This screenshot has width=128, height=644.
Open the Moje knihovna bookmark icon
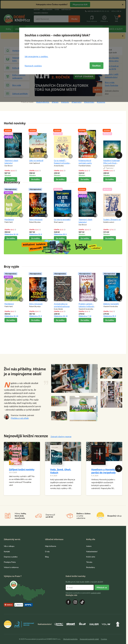tap(92, 18)
